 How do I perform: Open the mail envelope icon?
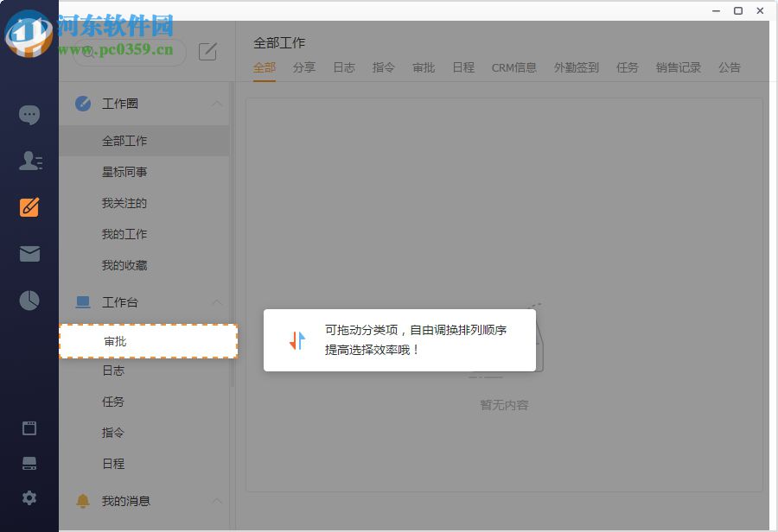[x=29, y=253]
